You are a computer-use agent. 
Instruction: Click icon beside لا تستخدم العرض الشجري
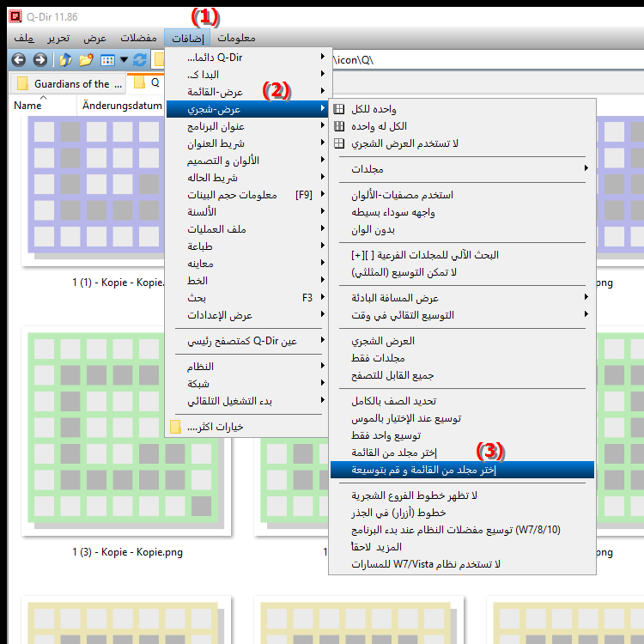click(339, 143)
